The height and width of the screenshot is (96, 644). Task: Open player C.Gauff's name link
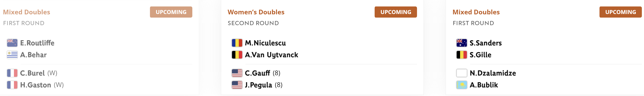[257, 73]
